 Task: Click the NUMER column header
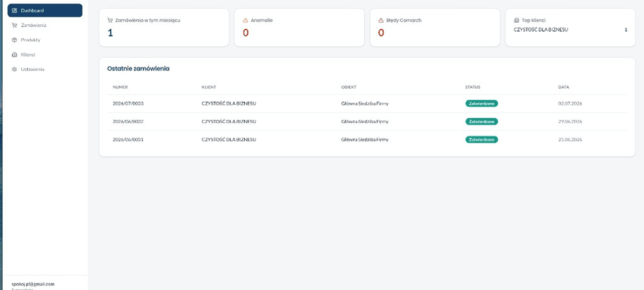pyautogui.click(x=120, y=87)
